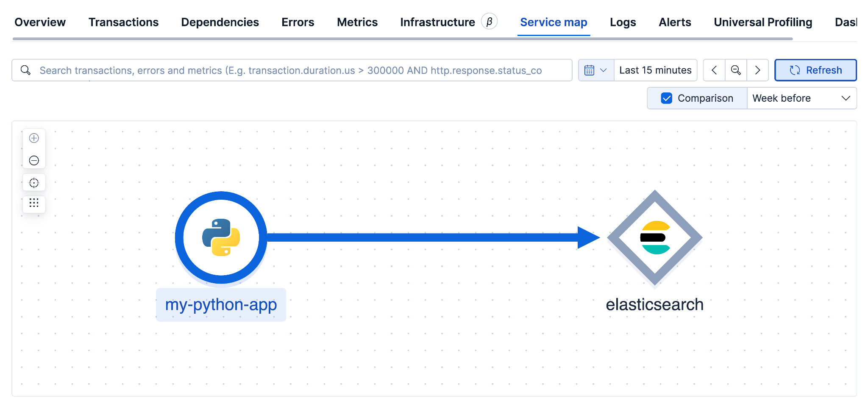Open the Logs tab
868x407 pixels.
pos(623,22)
